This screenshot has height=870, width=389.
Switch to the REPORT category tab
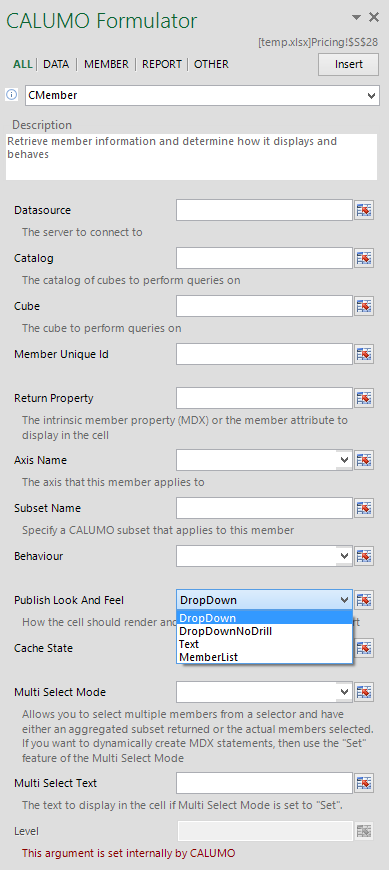click(162, 64)
